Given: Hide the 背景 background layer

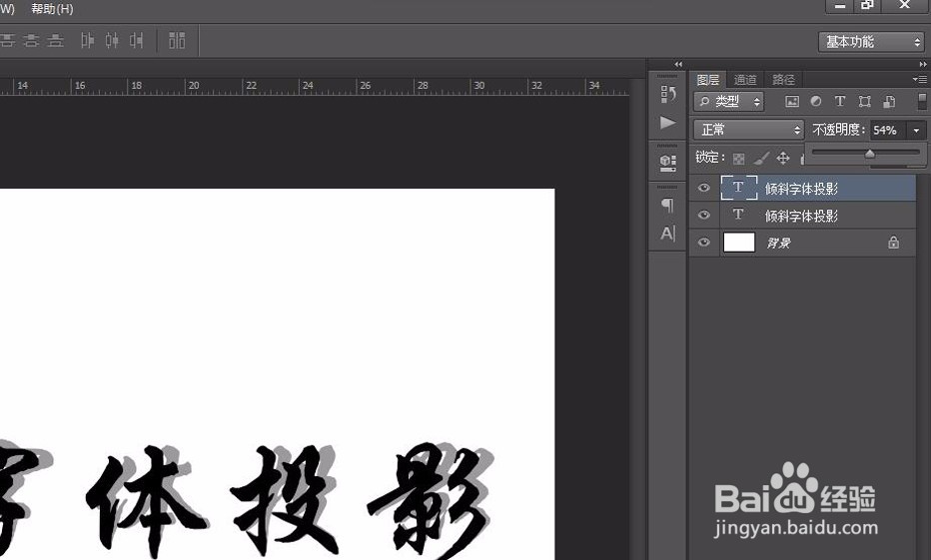Looking at the screenshot, I should point(704,242).
